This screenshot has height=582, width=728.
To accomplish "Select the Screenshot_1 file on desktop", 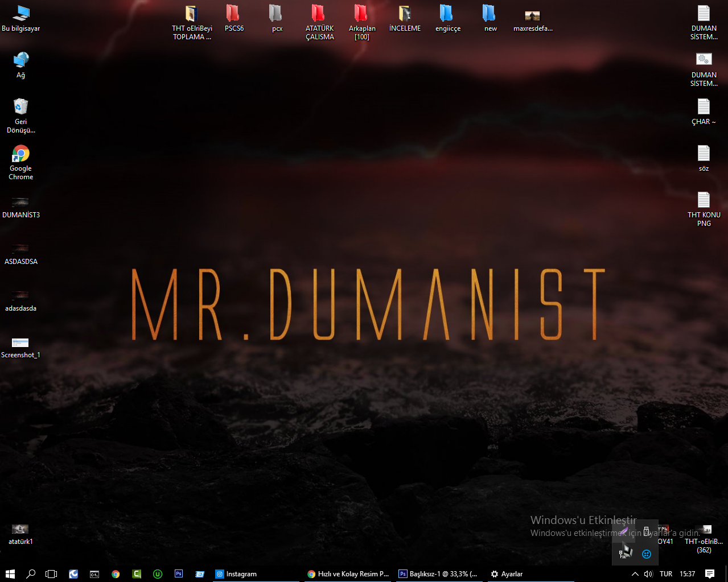I will (x=21, y=347).
